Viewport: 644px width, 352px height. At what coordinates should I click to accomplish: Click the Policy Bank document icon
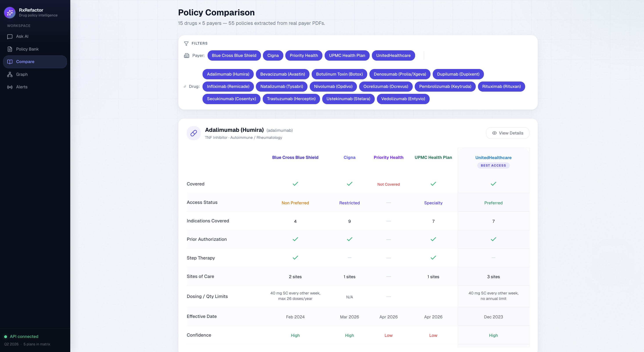(10, 49)
